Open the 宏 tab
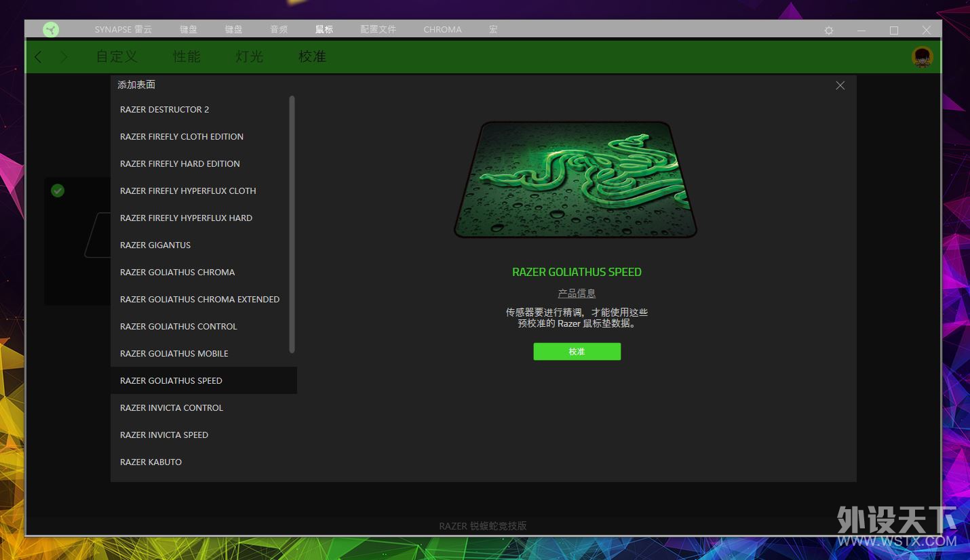 [x=493, y=30]
